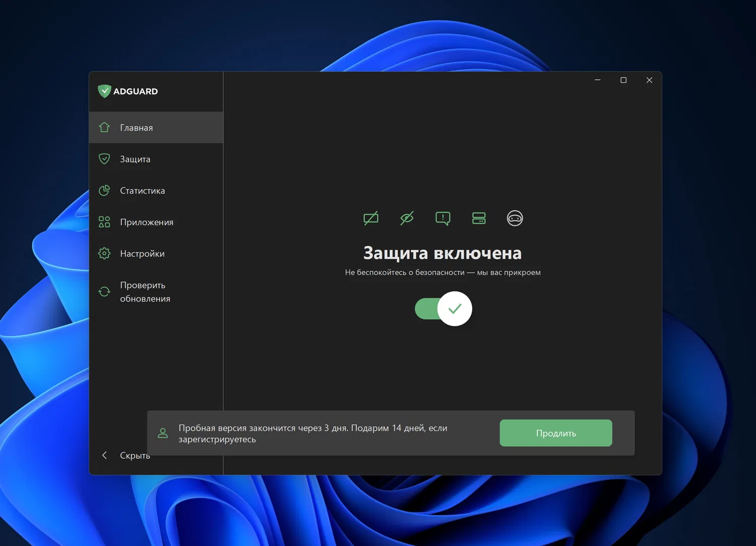Screen dimensions: 756x546
Task: Open the Защита section
Action: [156, 159]
